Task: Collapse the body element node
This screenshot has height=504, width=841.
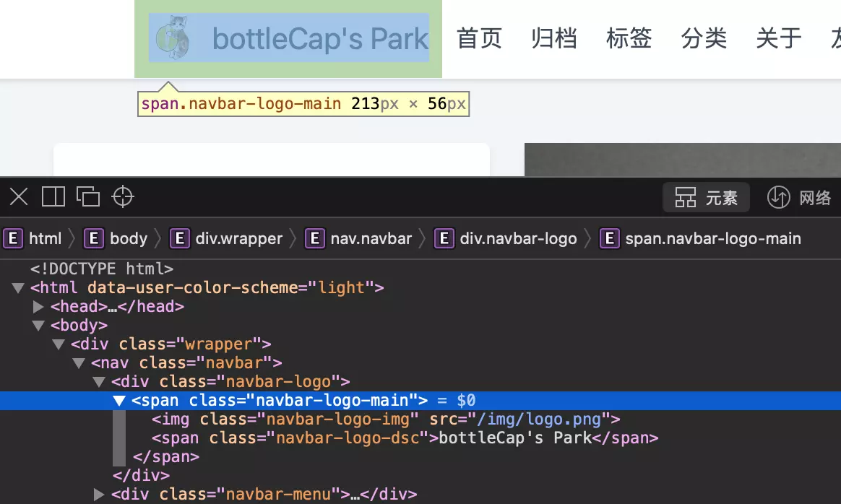Action: tap(38, 325)
